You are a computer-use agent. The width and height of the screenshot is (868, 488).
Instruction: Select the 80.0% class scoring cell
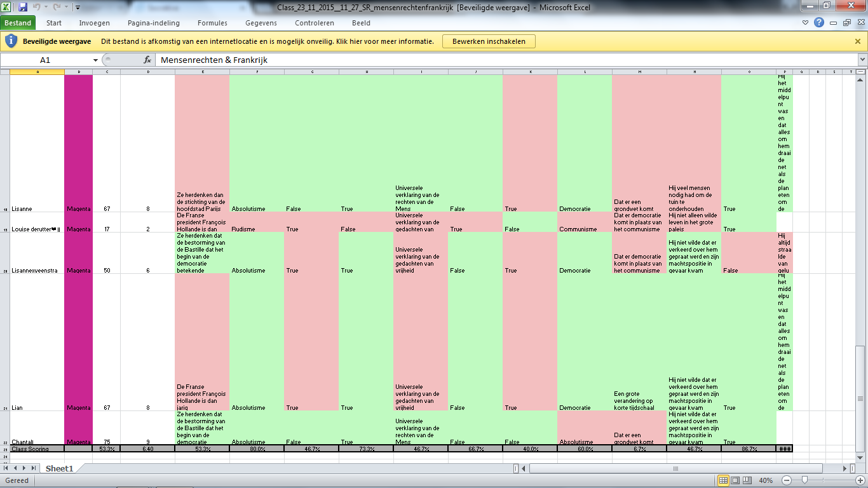257,449
